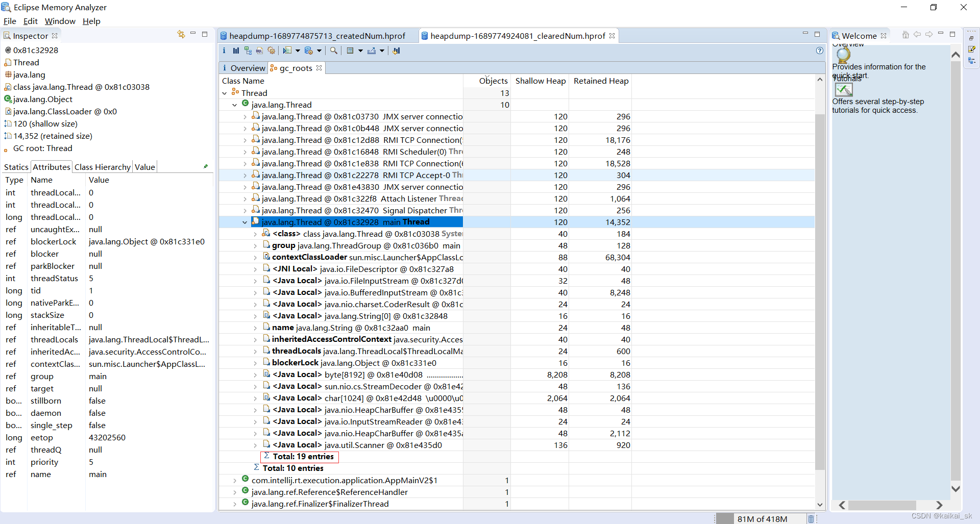The width and height of the screenshot is (980, 524).
Task: Click Welcome view forward arrow
Action: [929, 35]
